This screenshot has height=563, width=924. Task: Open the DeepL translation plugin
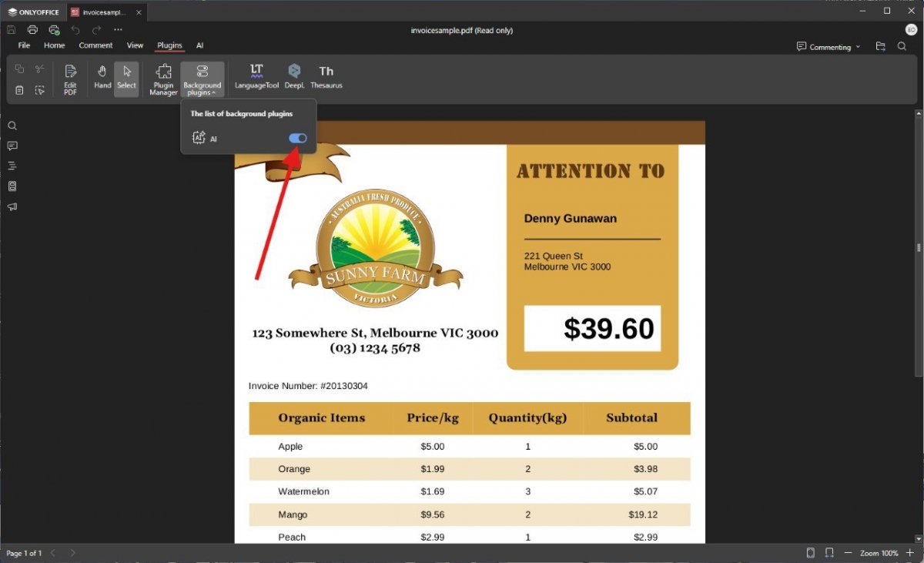pyautogui.click(x=294, y=77)
